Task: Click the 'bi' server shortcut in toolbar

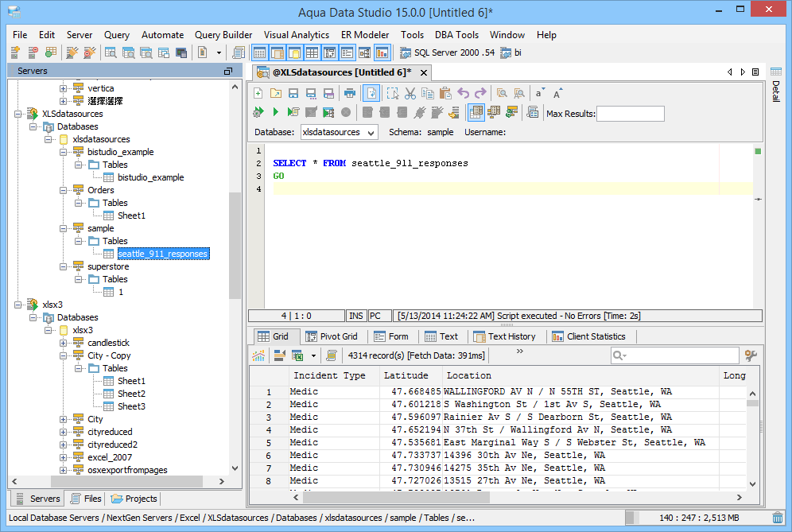Action: (511, 52)
